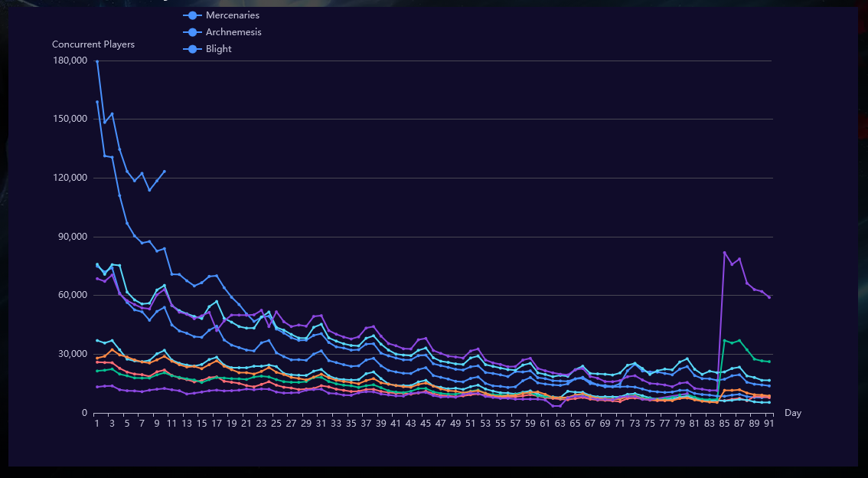
Task: Click the x-axis label 21
Action: [246, 424]
